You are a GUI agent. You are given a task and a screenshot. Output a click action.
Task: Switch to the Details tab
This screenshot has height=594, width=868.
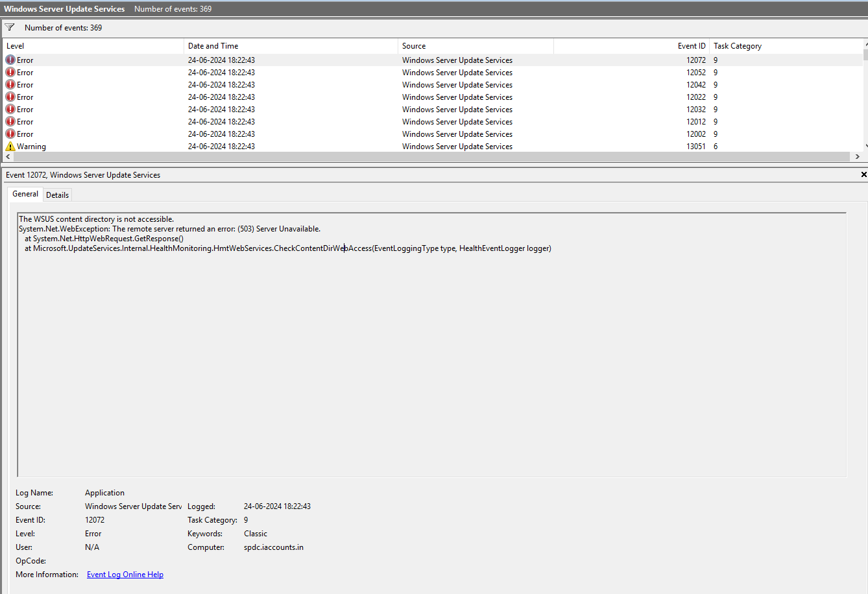coord(57,195)
